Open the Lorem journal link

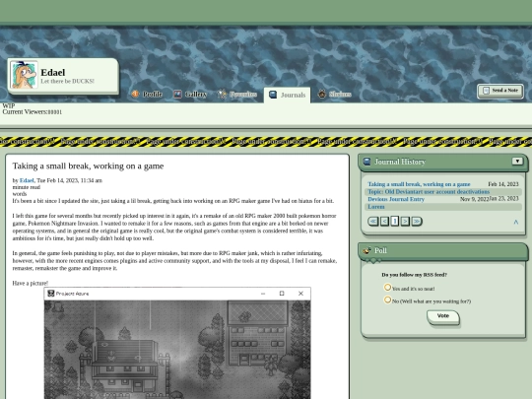tap(376, 207)
